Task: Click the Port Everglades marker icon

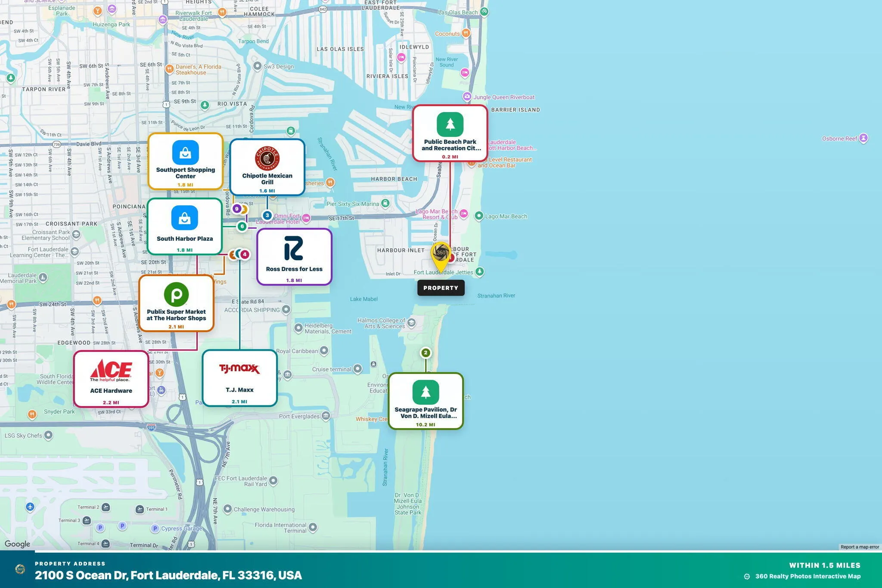Action: [326, 416]
